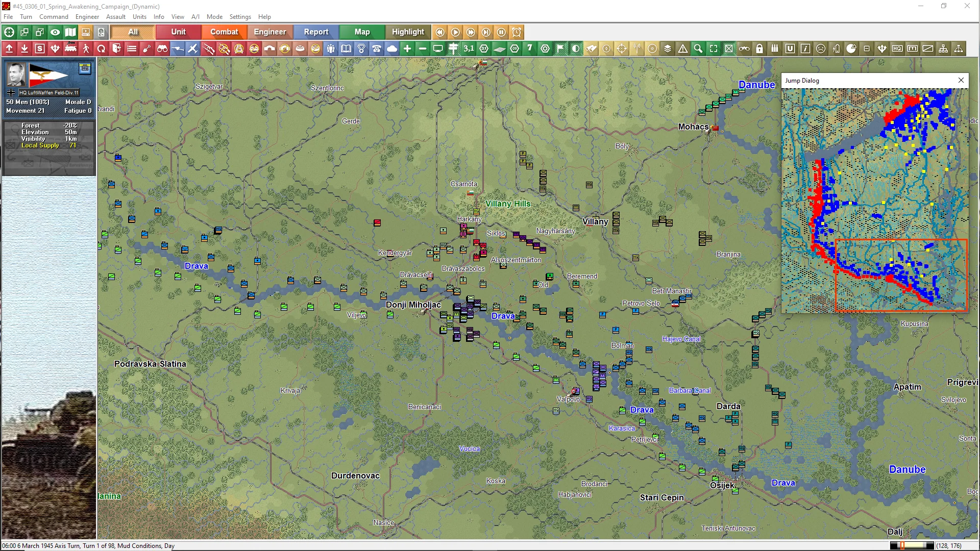This screenshot has width=980, height=551.
Task: Toggle the flag objectives display icon
Action: tap(560, 48)
